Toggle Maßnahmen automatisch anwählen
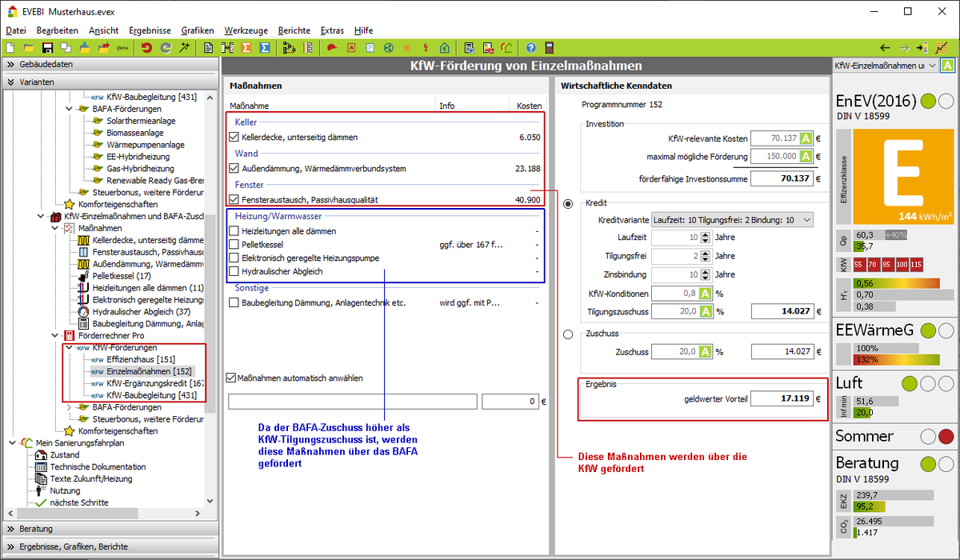This screenshot has height=560, width=960. (x=232, y=378)
